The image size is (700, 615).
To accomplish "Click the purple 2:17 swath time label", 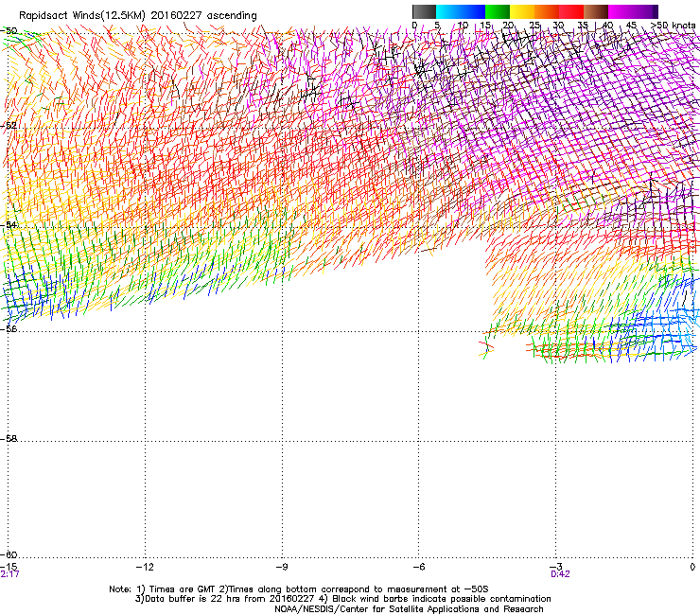I will (x=9, y=574).
